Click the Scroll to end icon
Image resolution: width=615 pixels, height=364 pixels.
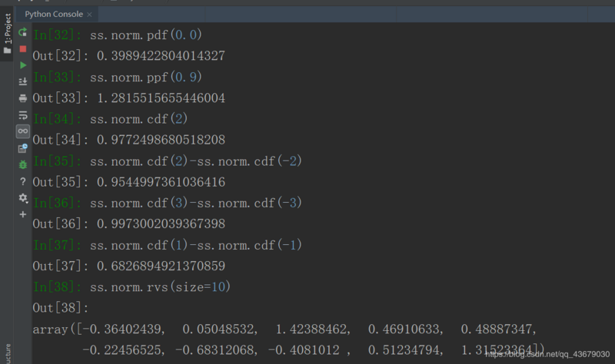tap(23, 81)
